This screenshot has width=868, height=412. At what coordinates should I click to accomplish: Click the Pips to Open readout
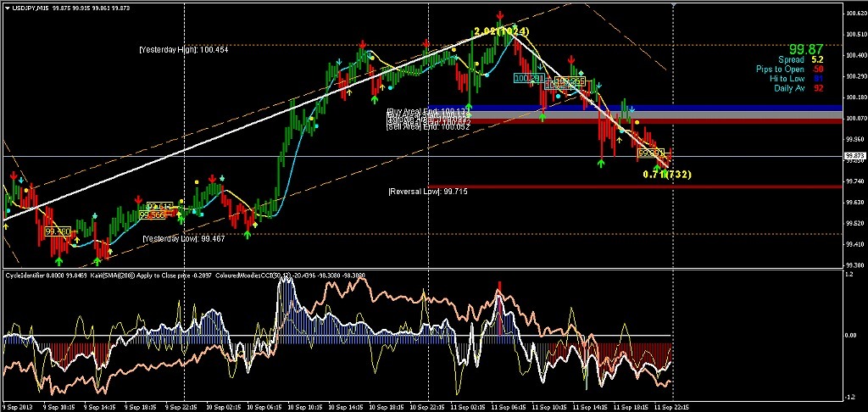pos(790,69)
